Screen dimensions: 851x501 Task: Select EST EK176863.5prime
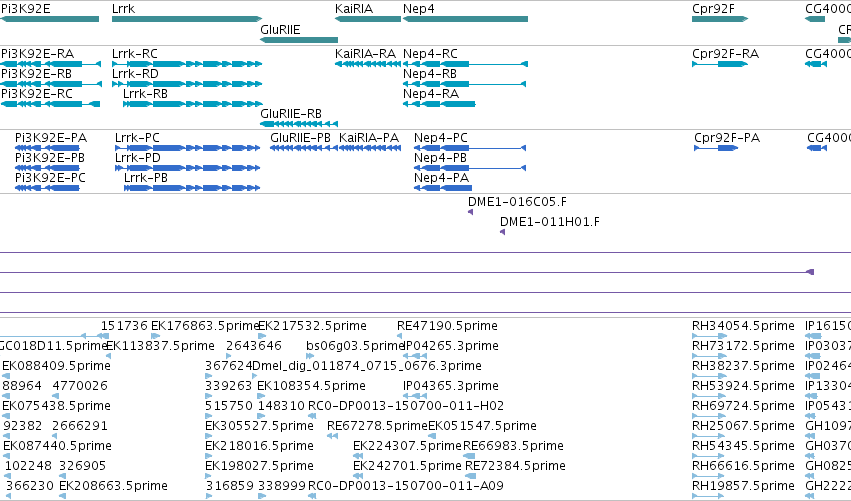[155, 337]
